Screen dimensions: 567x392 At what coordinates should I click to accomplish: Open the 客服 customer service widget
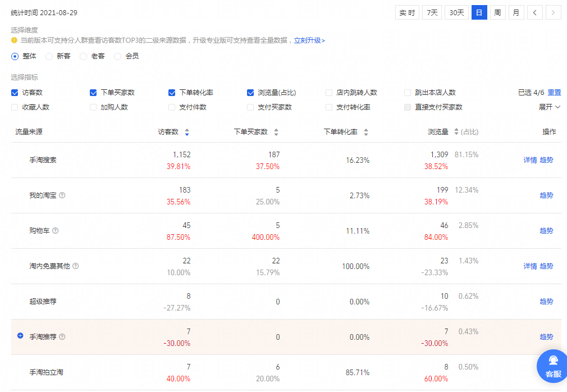(552, 366)
